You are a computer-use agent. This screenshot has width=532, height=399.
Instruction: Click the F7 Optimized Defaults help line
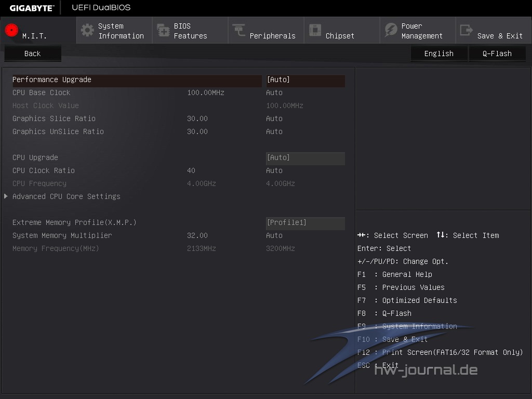407,301
